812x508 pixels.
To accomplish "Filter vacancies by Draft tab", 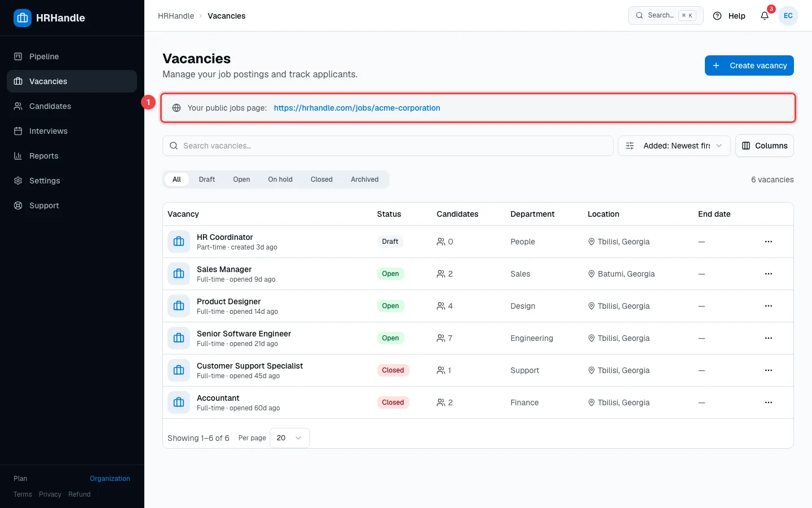I will [x=207, y=179].
